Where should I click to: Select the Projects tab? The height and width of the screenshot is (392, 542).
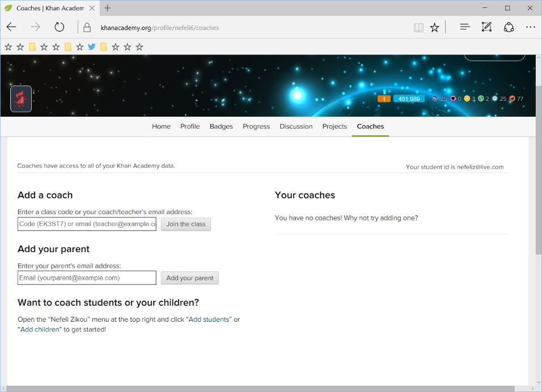pos(334,126)
